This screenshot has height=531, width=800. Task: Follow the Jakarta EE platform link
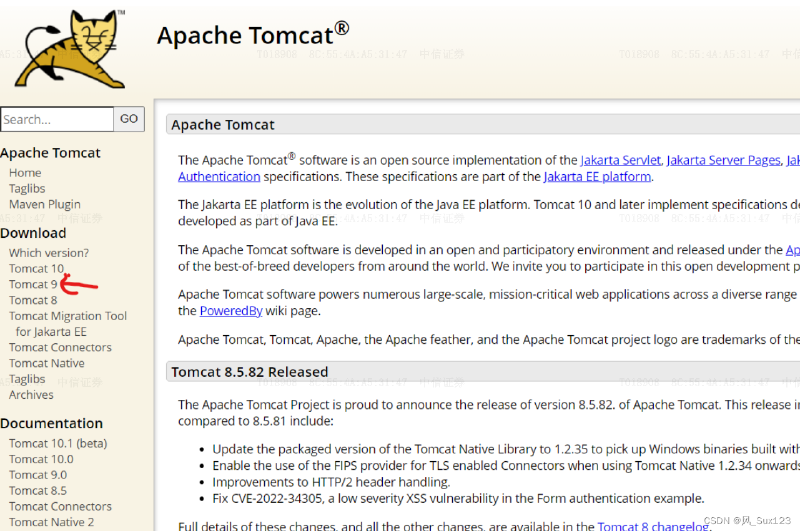point(597,177)
